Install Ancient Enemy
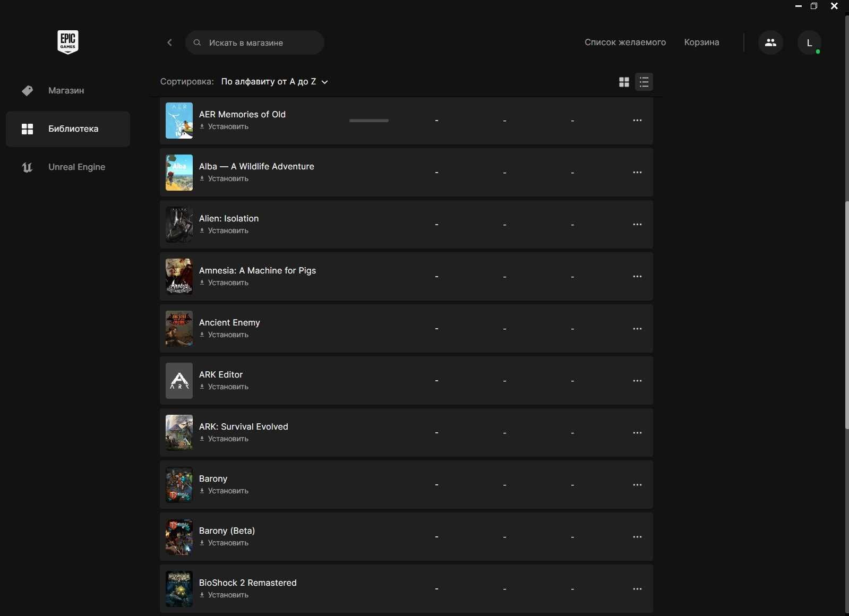849x616 pixels. click(224, 335)
